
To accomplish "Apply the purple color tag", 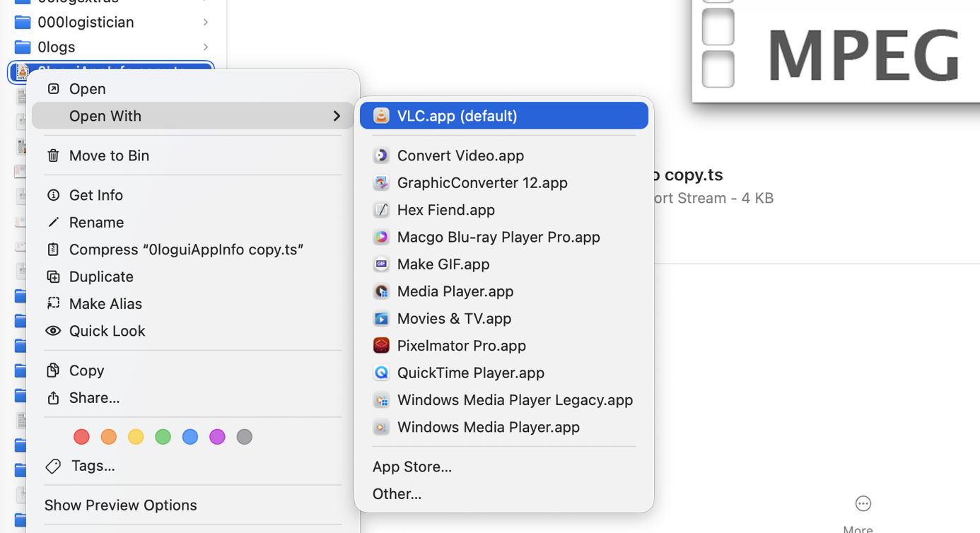I will (217, 437).
